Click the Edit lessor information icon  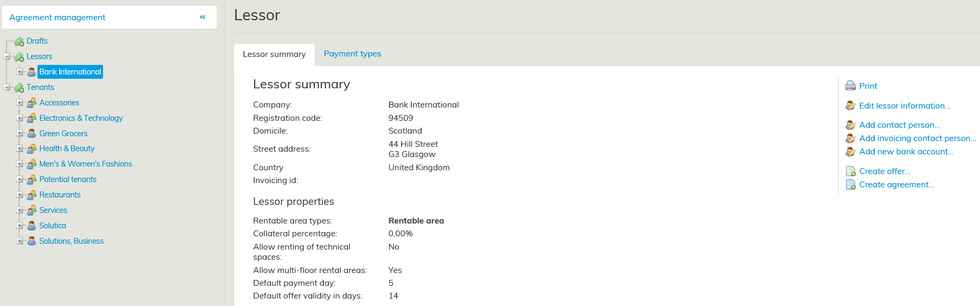pyautogui.click(x=850, y=105)
